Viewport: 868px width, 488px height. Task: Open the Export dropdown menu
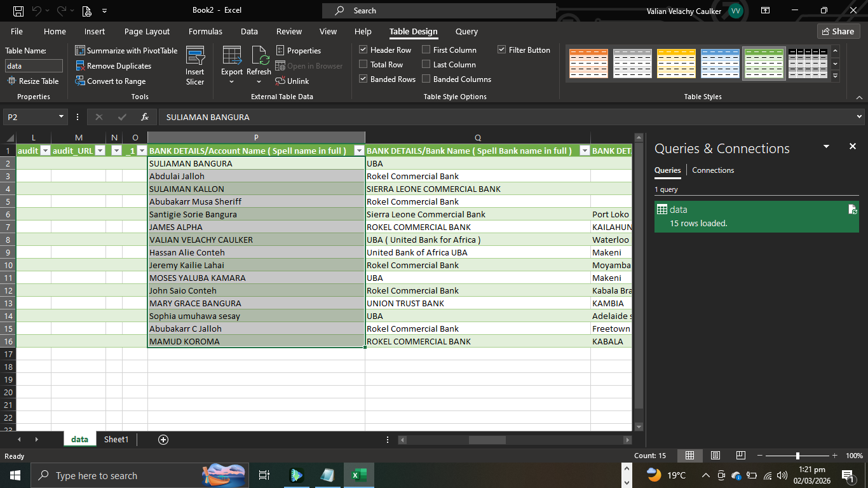(232, 81)
